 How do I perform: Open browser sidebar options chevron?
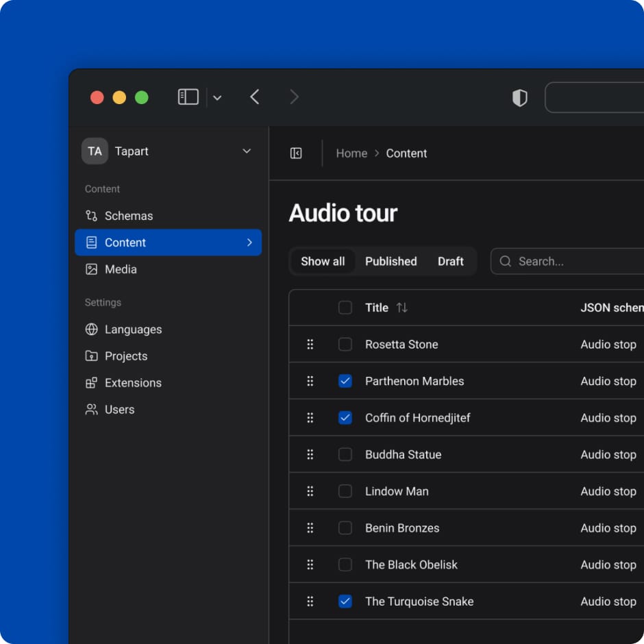tap(217, 98)
